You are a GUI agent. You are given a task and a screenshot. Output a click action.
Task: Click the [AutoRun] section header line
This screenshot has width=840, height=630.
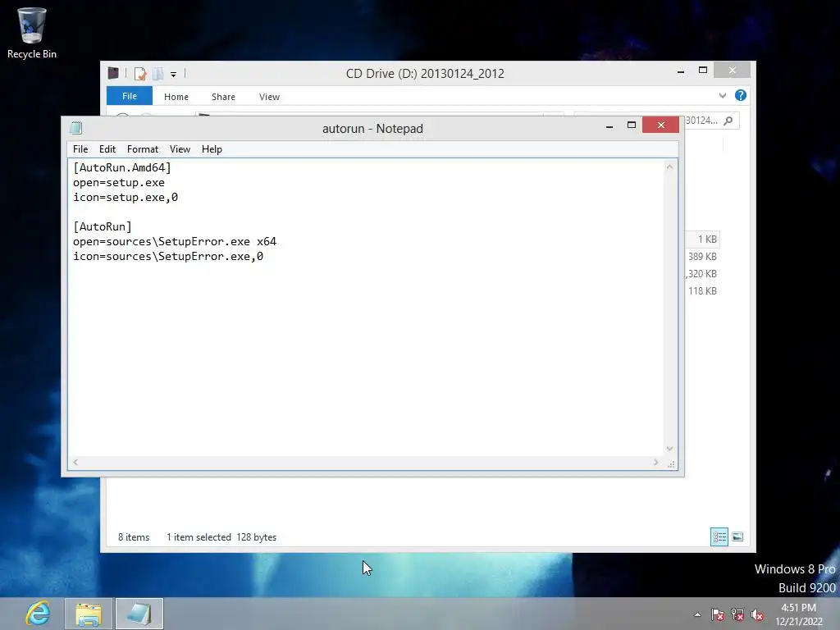[103, 226]
